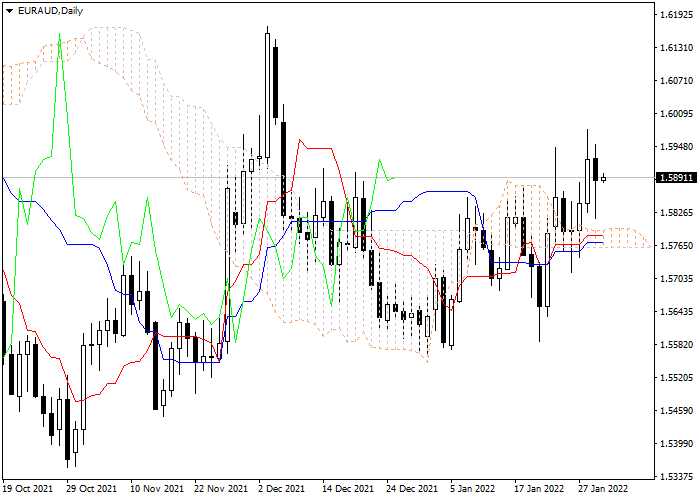
Task: Click the 10 Nov 2021 date label
Action: [x=157, y=489]
